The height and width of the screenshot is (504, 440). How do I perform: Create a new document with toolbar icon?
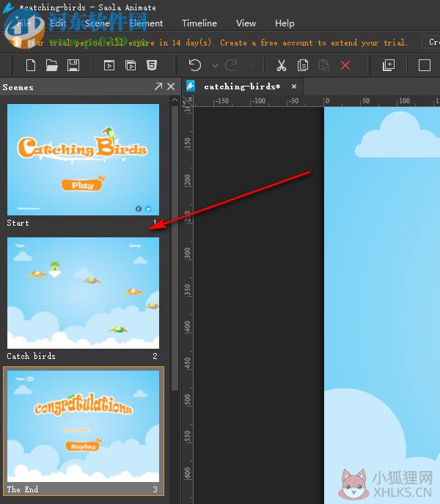(x=31, y=65)
